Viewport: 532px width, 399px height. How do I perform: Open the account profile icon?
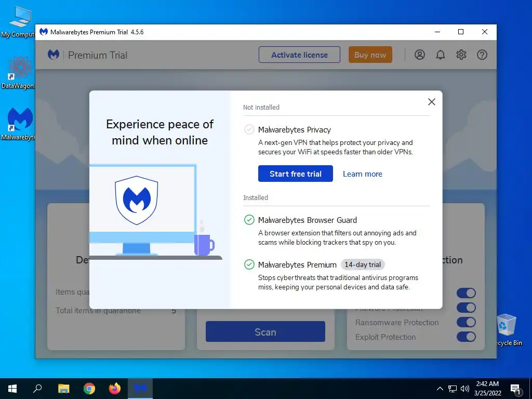pos(420,55)
